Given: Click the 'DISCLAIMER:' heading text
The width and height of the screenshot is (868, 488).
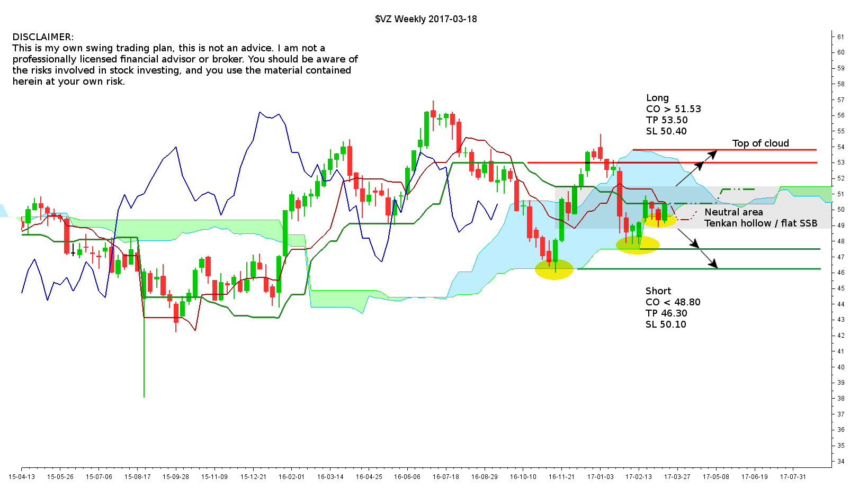Looking at the screenshot, I should [43, 37].
